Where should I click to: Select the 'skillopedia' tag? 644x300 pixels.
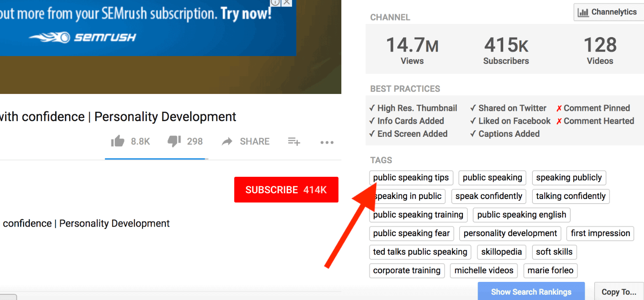(x=502, y=252)
